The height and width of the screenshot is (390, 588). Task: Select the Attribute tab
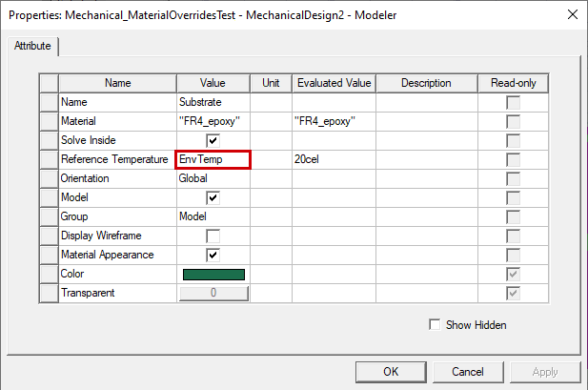33,47
